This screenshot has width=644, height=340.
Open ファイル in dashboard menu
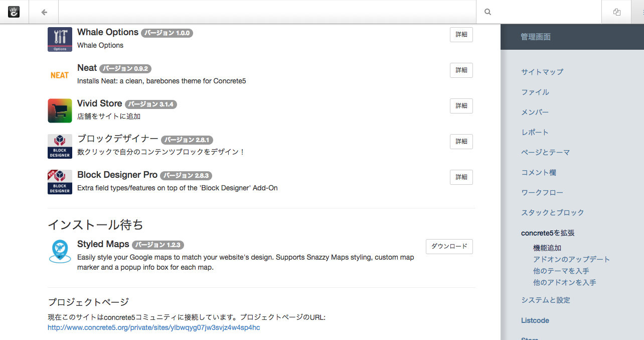pos(535,92)
